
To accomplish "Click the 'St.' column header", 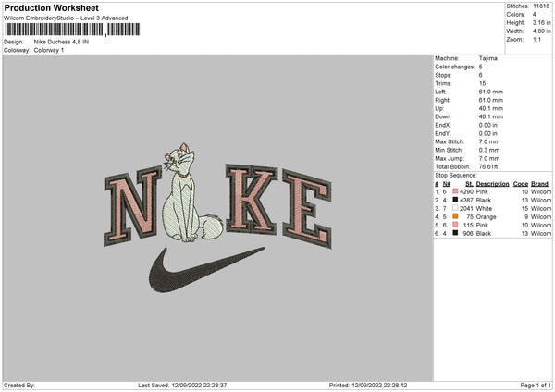I will 470,184.
